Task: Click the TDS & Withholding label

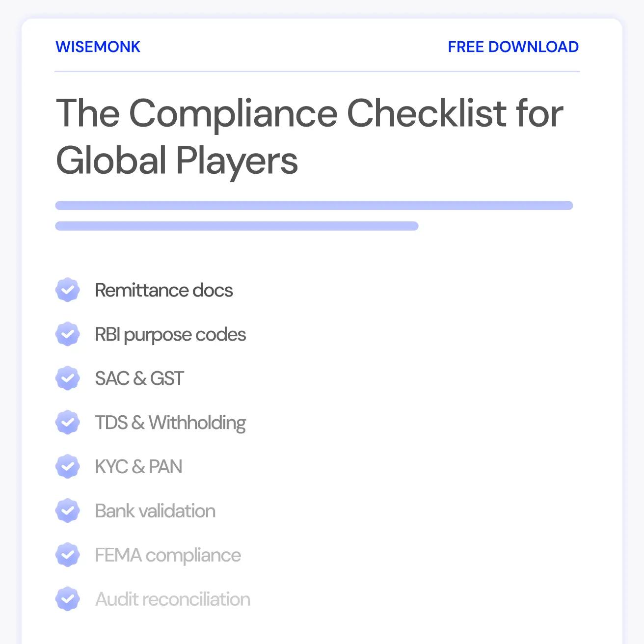Action: (x=170, y=423)
